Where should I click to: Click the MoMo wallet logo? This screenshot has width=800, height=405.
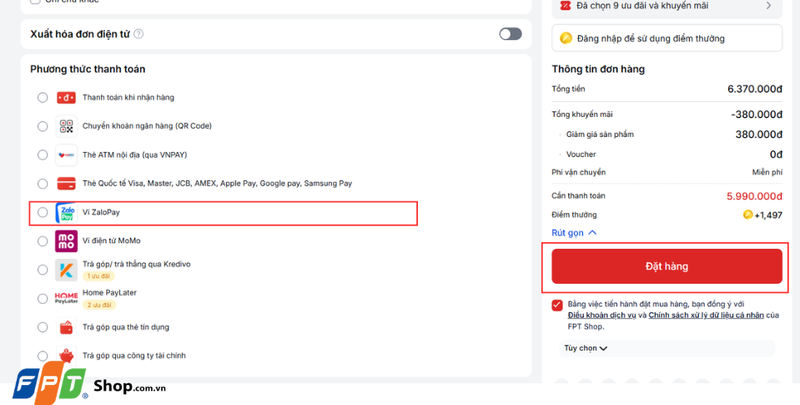click(x=66, y=241)
